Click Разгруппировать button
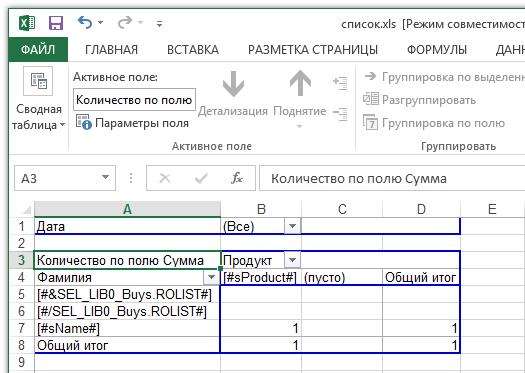This screenshot has width=525, height=373. pyautogui.click(x=419, y=100)
